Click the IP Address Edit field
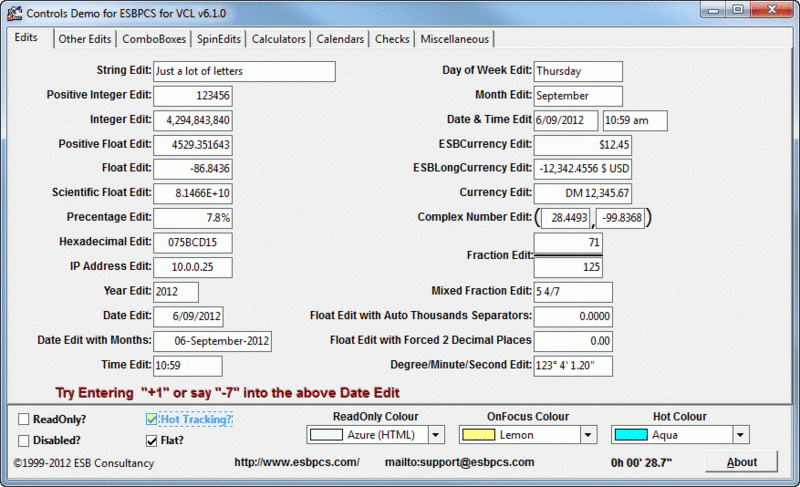 [x=193, y=267]
